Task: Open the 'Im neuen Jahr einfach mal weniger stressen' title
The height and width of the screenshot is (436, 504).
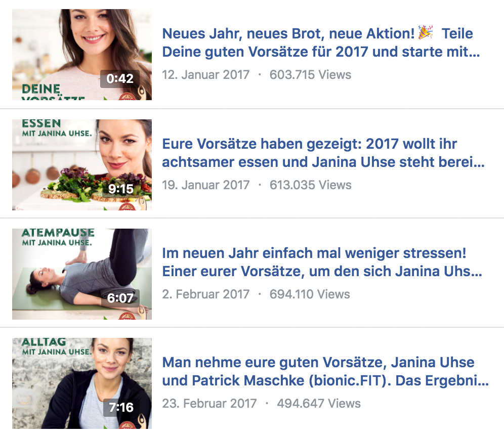Action: click(322, 262)
